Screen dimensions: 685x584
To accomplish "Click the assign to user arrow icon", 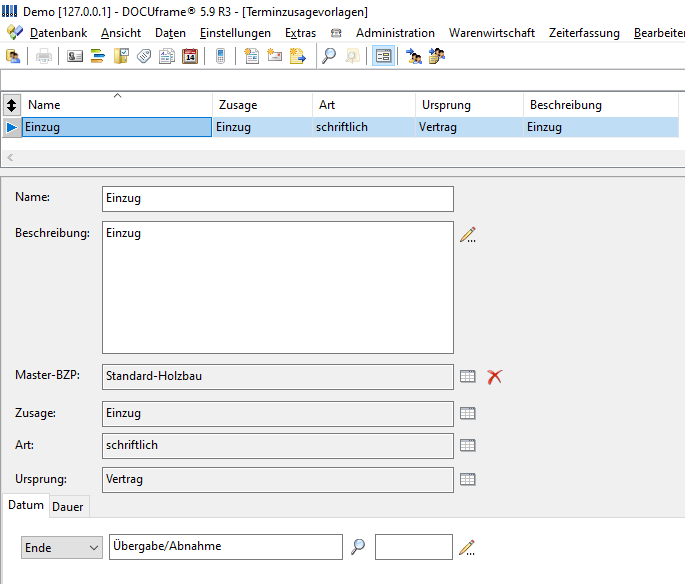I will click(x=414, y=56).
